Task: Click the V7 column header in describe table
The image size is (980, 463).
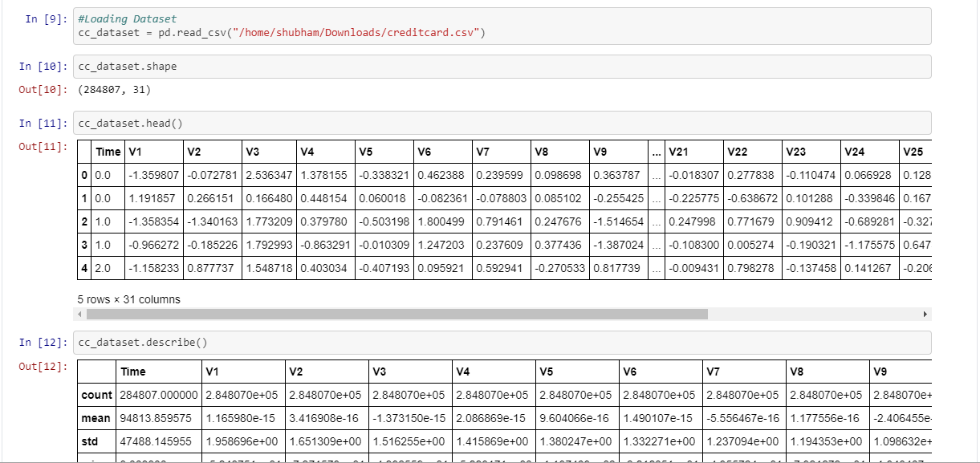Action: (714, 372)
